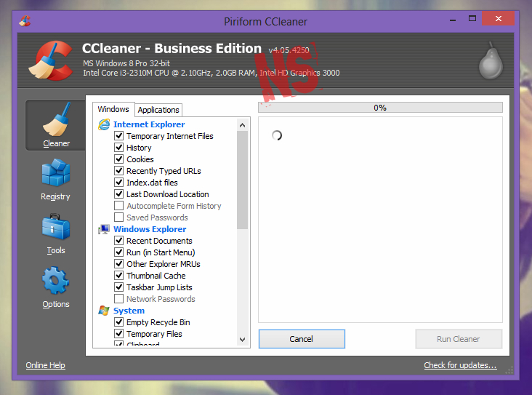
Task: Uncheck Last Download Location
Action: [x=118, y=194]
